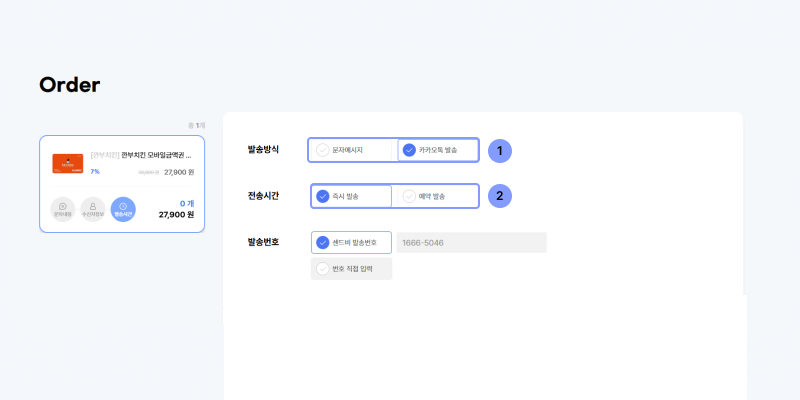This screenshot has width=800, height=400.
Task: Open the 수신자정보 recipient step icon
Action: pos(93,210)
